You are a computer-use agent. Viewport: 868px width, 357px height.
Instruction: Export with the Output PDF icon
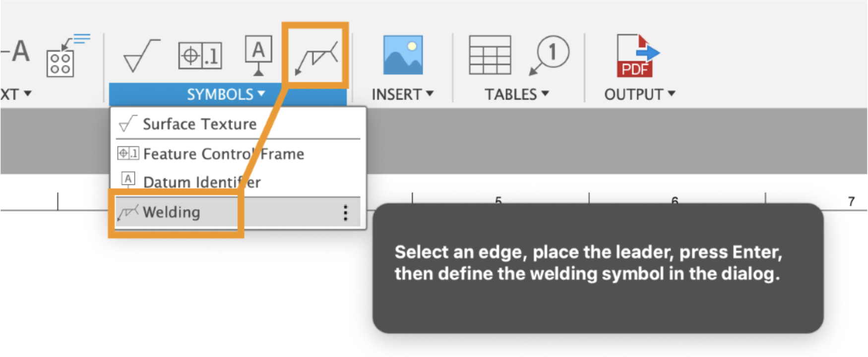(x=637, y=56)
